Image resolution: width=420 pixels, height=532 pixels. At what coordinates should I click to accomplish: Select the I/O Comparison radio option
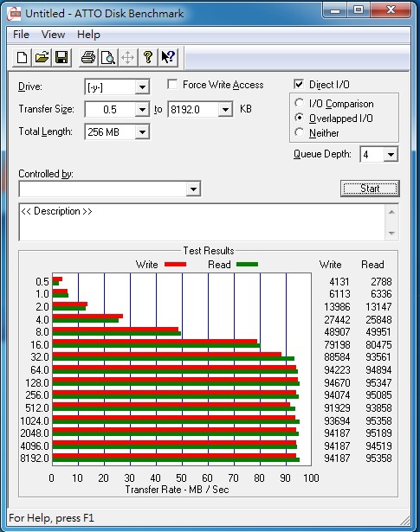tap(299, 103)
